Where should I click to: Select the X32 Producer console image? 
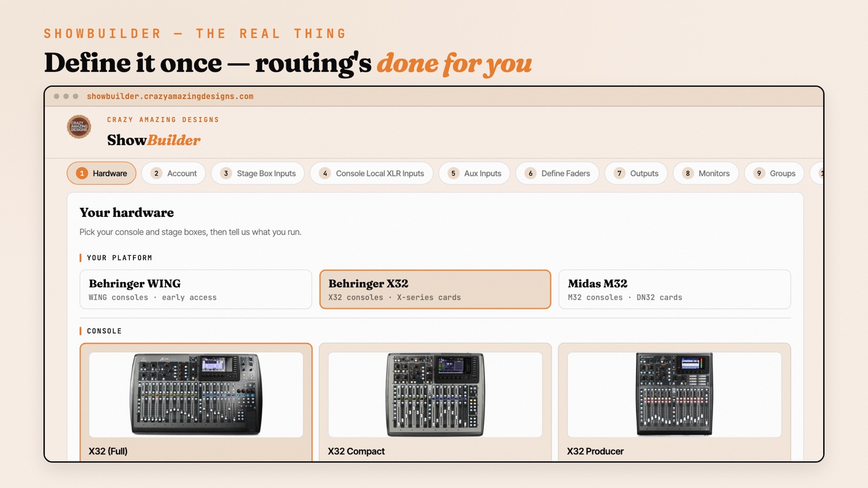click(x=674, y=395)
